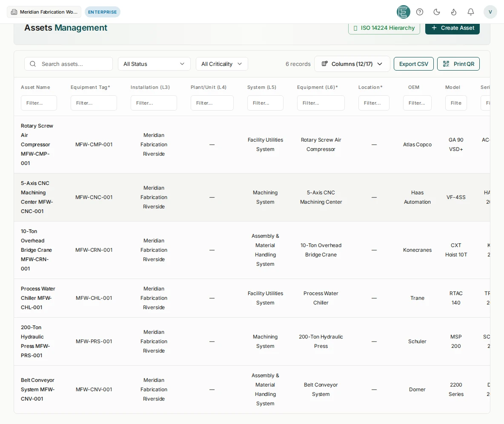The image size is (504, 424).
Task: Click the Trane OEM cell
Action: (x=417, y=298)
